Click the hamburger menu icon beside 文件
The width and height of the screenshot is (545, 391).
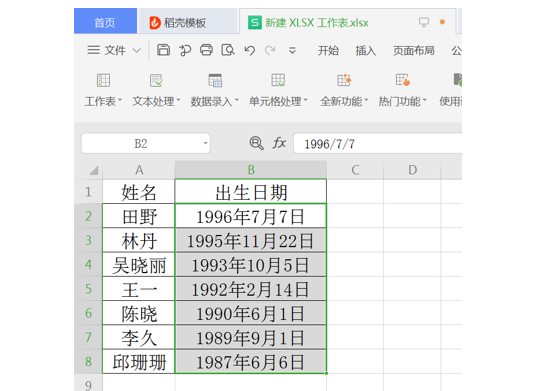(93, 50)
